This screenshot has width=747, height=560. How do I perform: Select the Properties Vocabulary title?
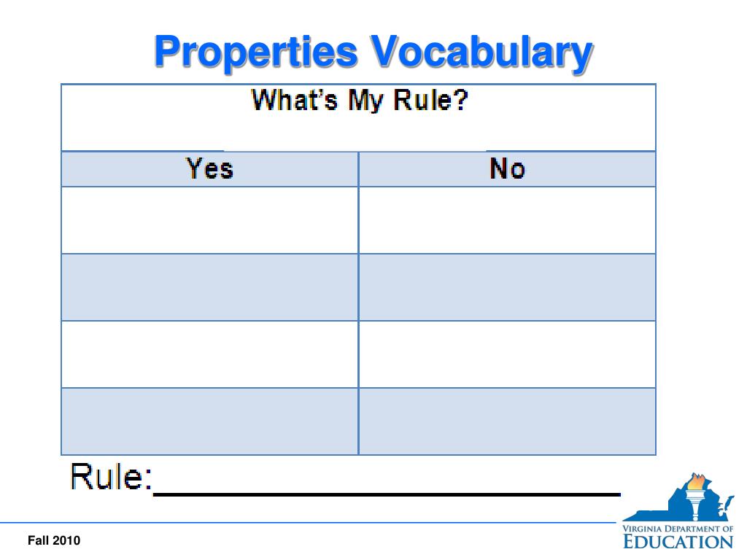[373, 52]
